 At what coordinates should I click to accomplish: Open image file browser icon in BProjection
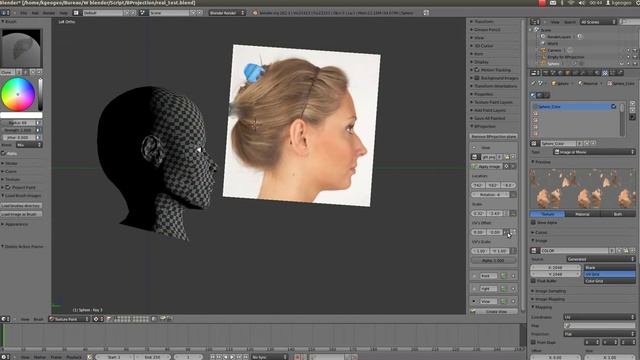coord(507,157)
